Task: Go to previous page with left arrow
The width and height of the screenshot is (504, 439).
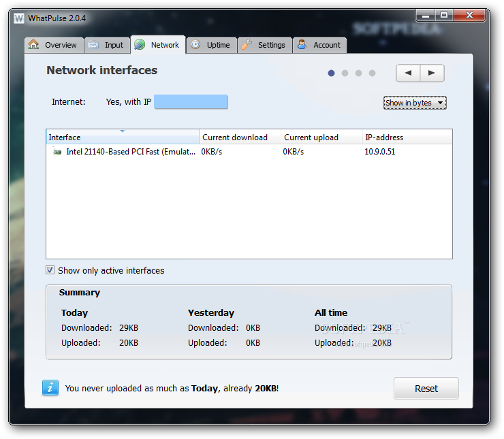Action: click(x=408, y=73)
